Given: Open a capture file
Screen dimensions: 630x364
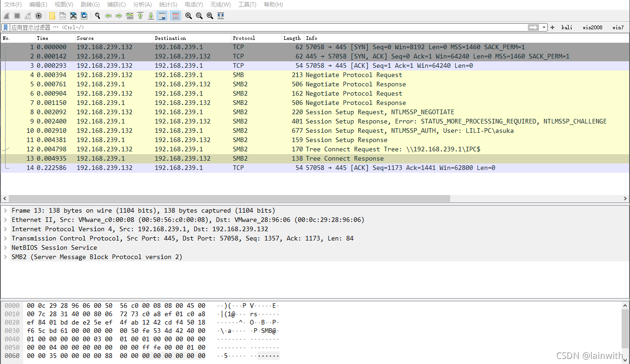Looking at the screenshot, I should click(x=52, y=16).
